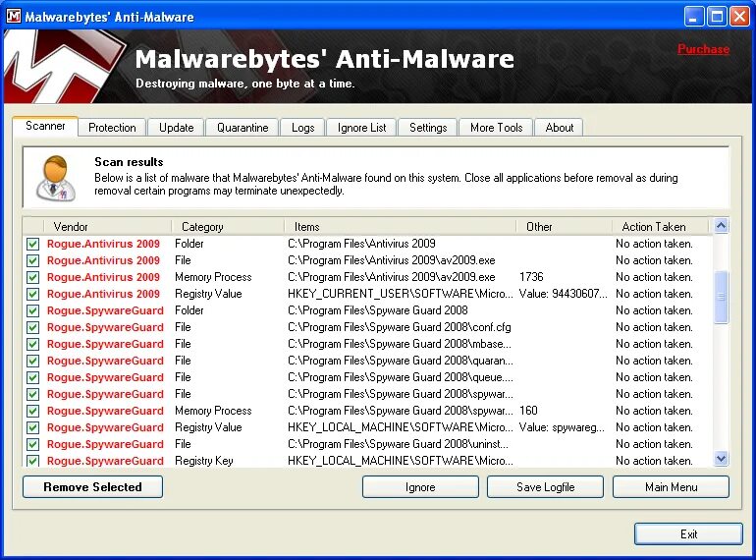Toggle checkbox for the Registry Key row
The height and width of the screenshot is (560, 756).
(32, 461)
